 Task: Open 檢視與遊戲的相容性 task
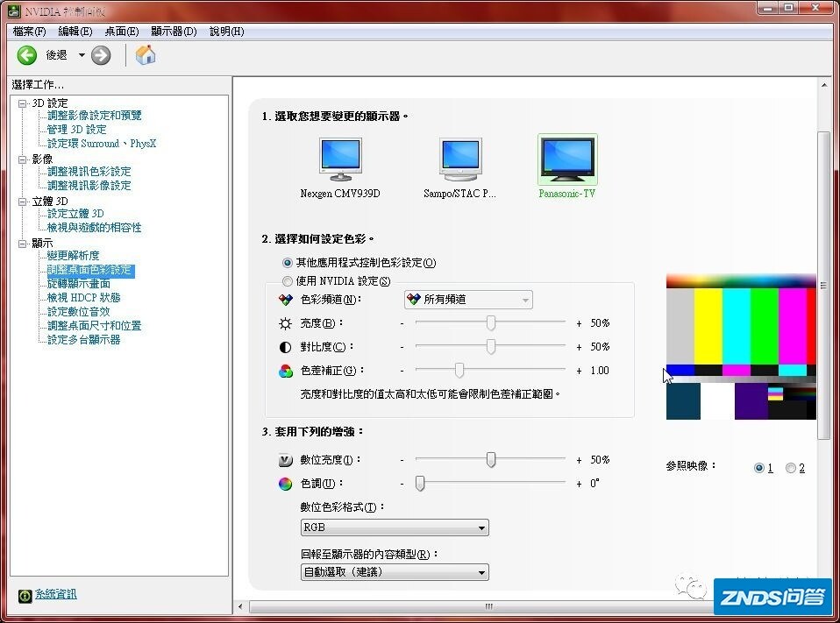95,228
